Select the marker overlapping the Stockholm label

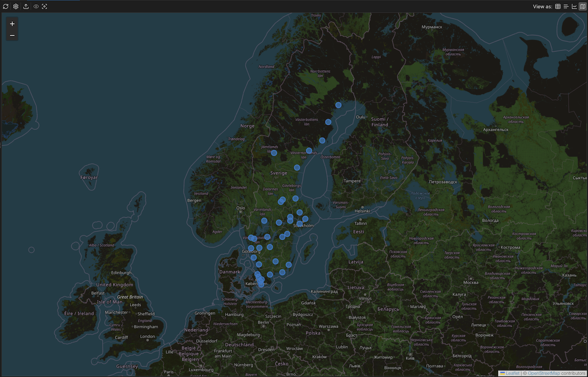click(x=300, y=224)
